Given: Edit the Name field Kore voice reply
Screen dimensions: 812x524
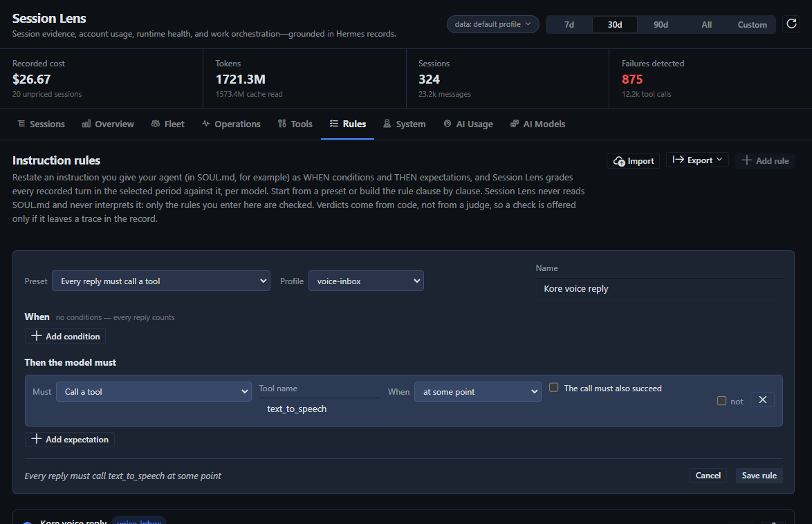Looking at the screenshot, I should coord(658,289).
